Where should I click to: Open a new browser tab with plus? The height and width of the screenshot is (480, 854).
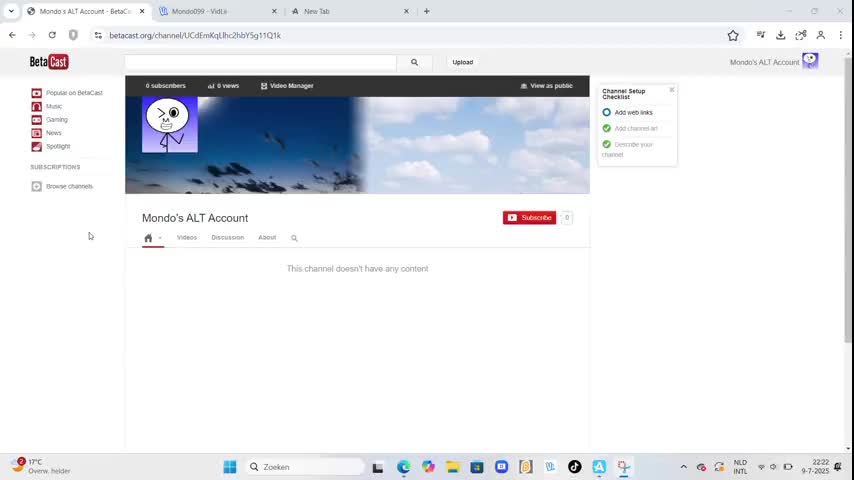click(x=426, y=11)
